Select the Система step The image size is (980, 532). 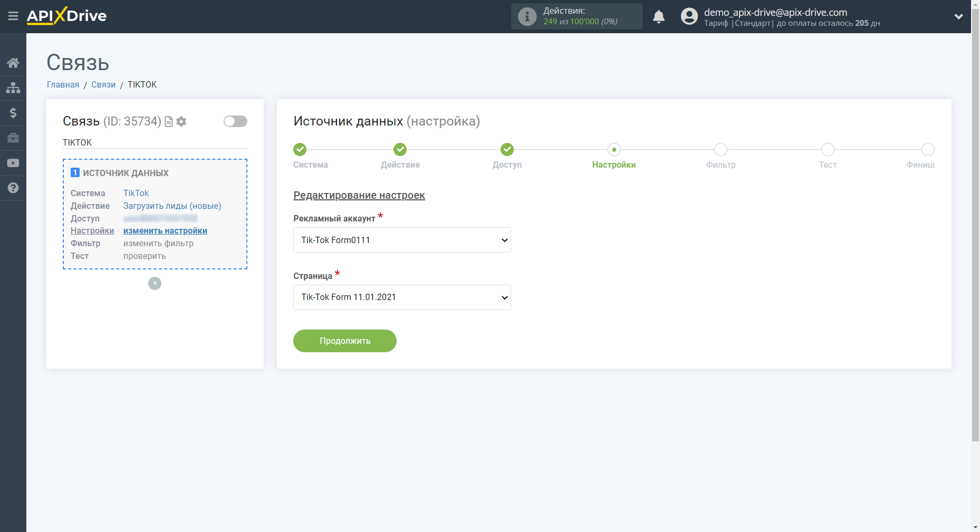(x=300, y=150)
